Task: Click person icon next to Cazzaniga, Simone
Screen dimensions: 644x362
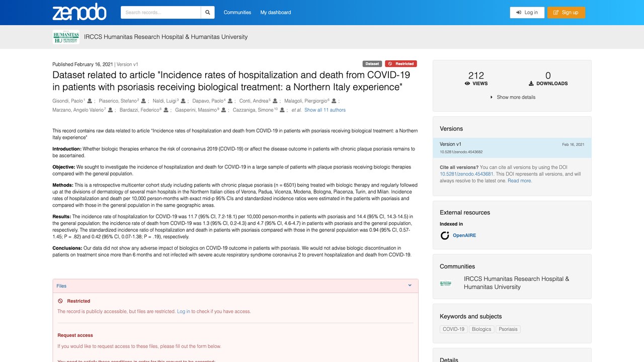Action: (x=282, y=110)
